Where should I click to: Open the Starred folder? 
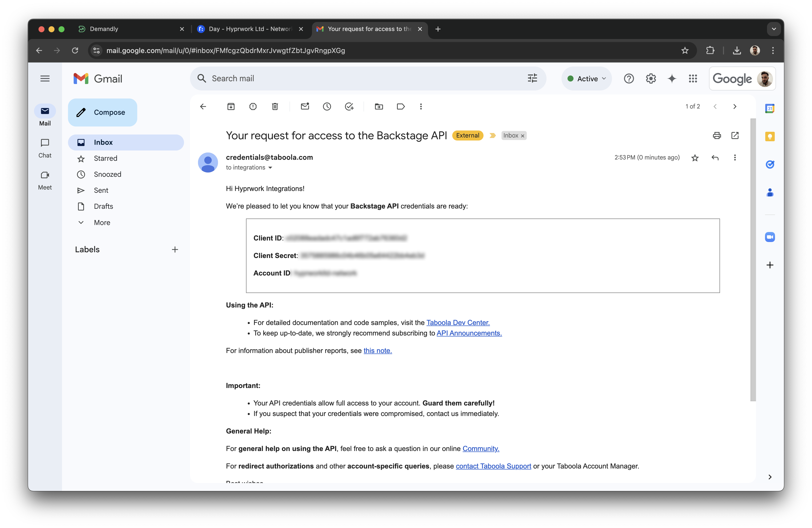[x=105, y=158]
